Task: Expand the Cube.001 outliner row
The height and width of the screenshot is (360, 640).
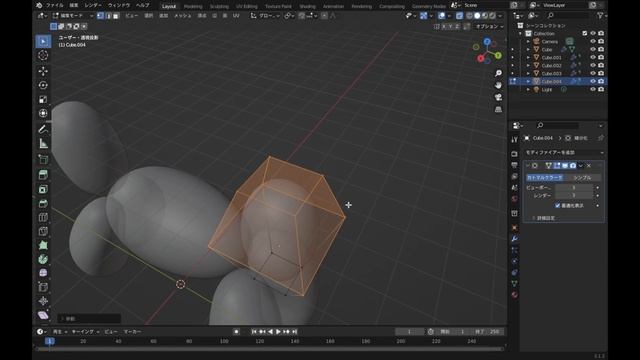Action: click(x=528, y=57)
